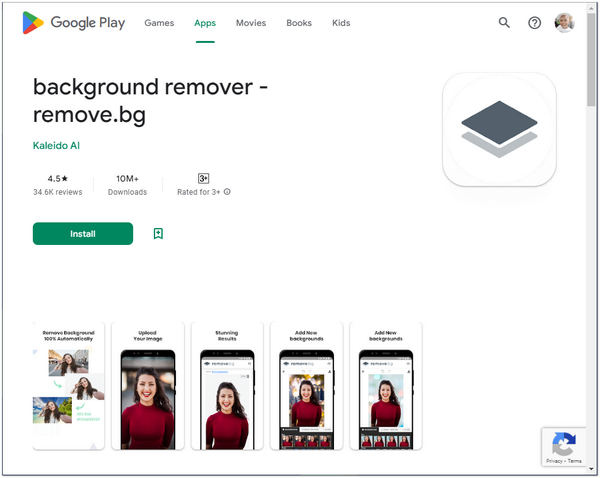Click the 3+ content rating badge
Viewport: 600px width, 478px height.
(x=203, y=178)
